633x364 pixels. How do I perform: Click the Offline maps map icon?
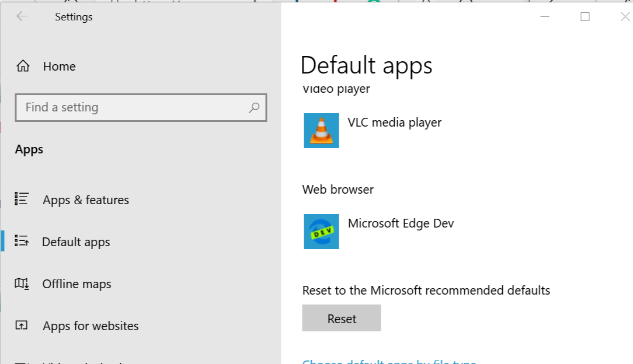(22, 283)
